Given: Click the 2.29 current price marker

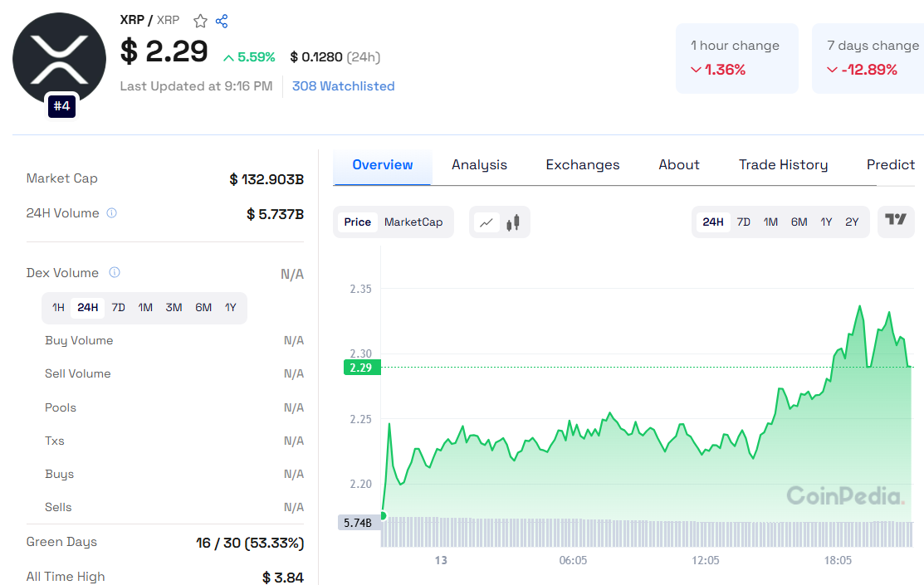Looking at the screenshot, I should pyautogui.click(x=361, y=368).
